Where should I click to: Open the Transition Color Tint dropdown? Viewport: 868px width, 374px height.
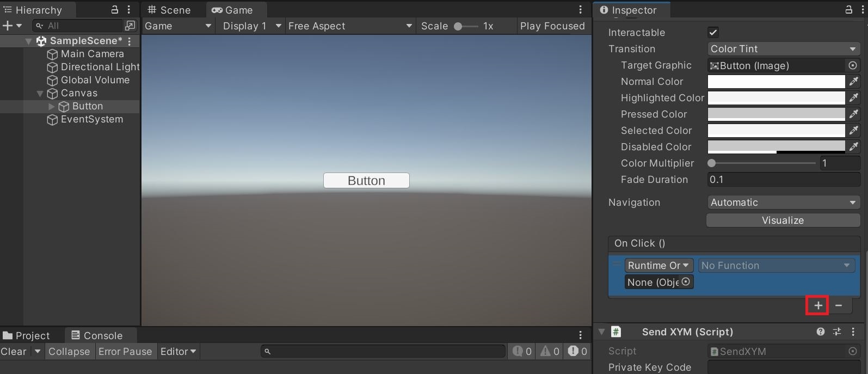pyautogui.click(x=783, y=49)
